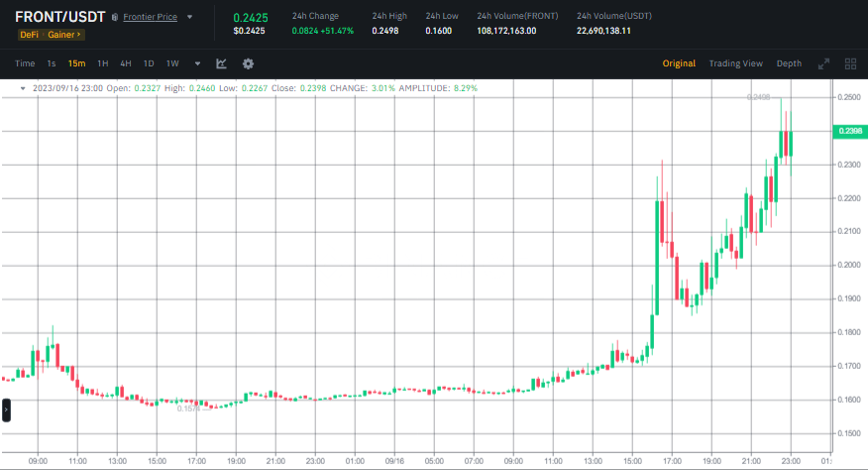868x470 pixels.
Task: Click the info icon beside Frontier Price
Action: tap(115, 17)
